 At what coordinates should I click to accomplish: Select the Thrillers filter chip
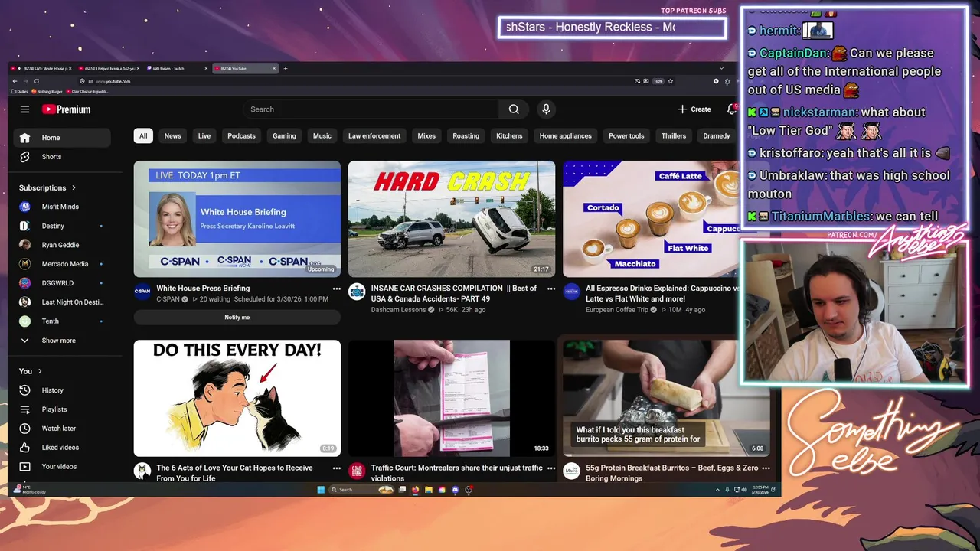[674, 136]
